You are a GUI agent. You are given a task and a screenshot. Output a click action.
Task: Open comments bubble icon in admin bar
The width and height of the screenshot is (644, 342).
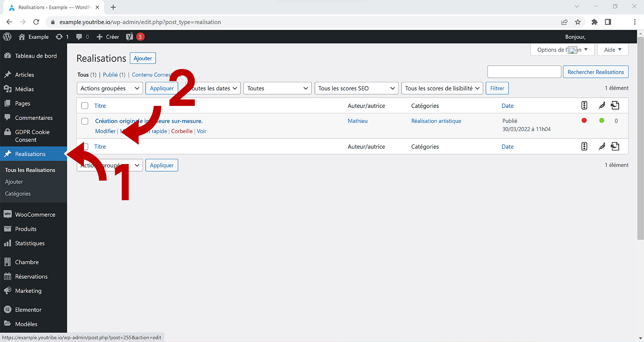79,37
